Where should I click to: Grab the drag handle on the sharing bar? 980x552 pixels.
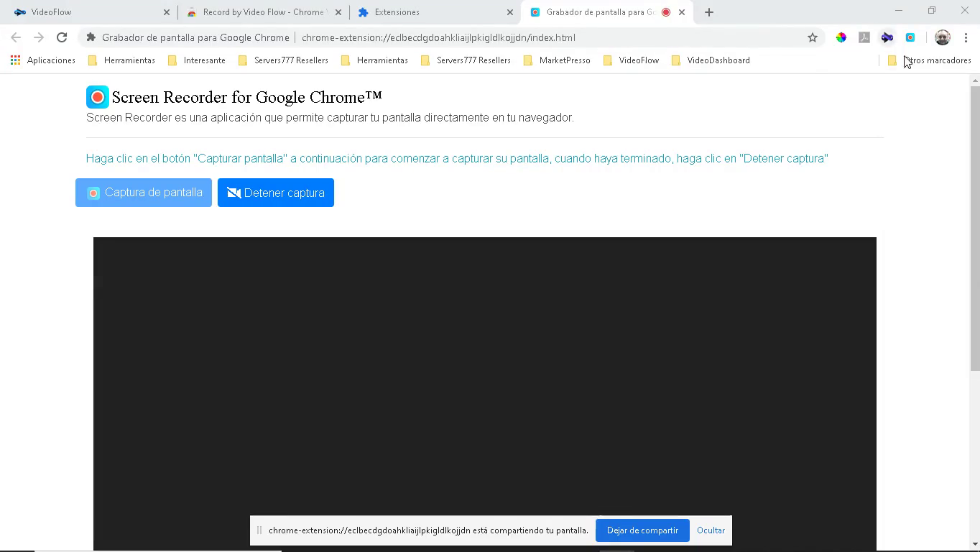click(x=259, y=530)
